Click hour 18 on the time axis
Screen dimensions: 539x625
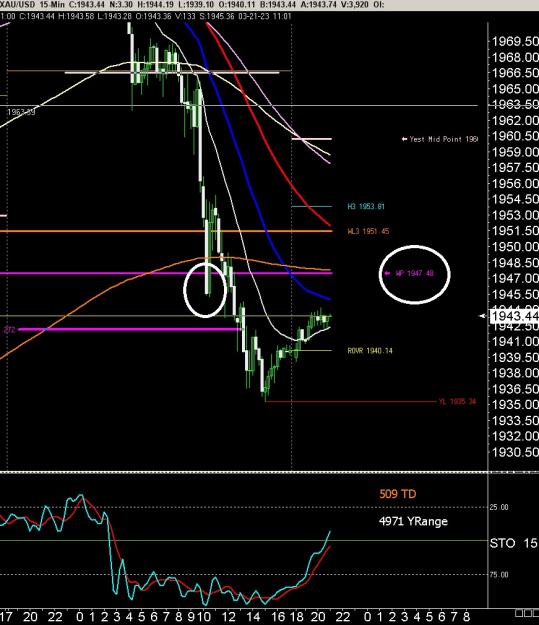pos(297,617)
